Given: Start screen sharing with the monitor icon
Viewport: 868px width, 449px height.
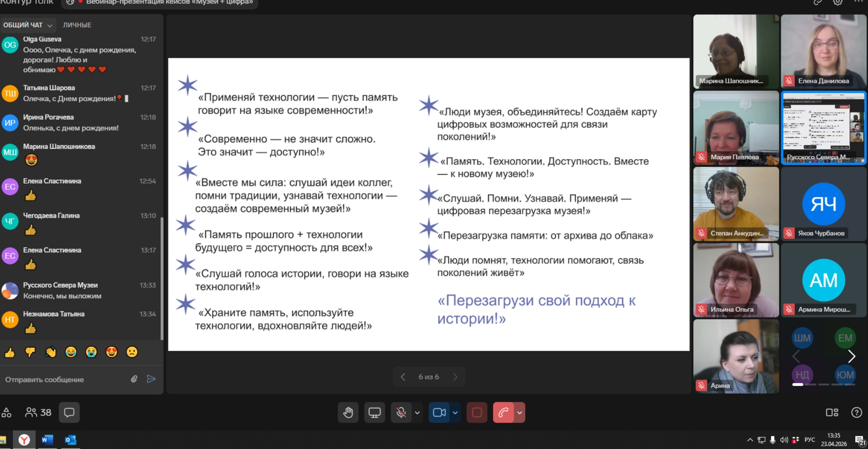Looking at the screenshot, I should pyautogui.click(x=375, y=413).
